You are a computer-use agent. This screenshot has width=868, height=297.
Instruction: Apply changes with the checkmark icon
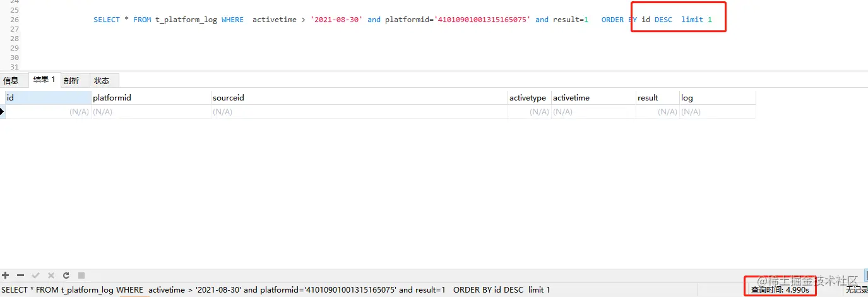pos(36,276)
